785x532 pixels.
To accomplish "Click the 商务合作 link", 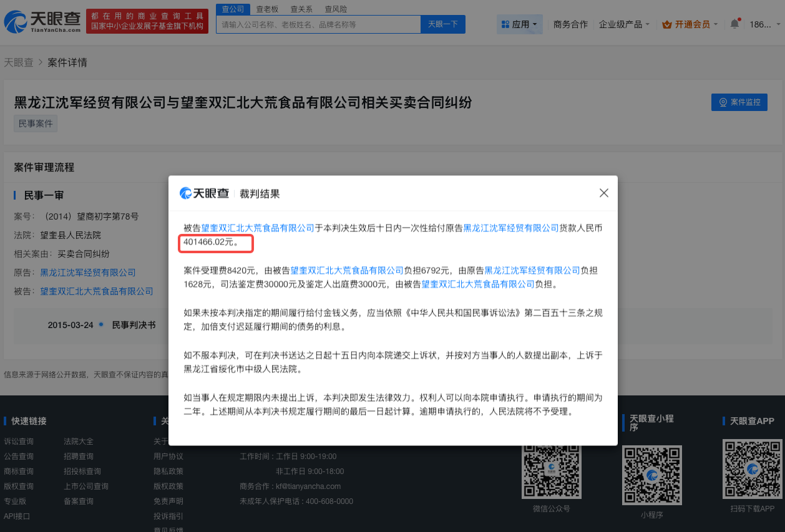I will (x=570, y=24).
